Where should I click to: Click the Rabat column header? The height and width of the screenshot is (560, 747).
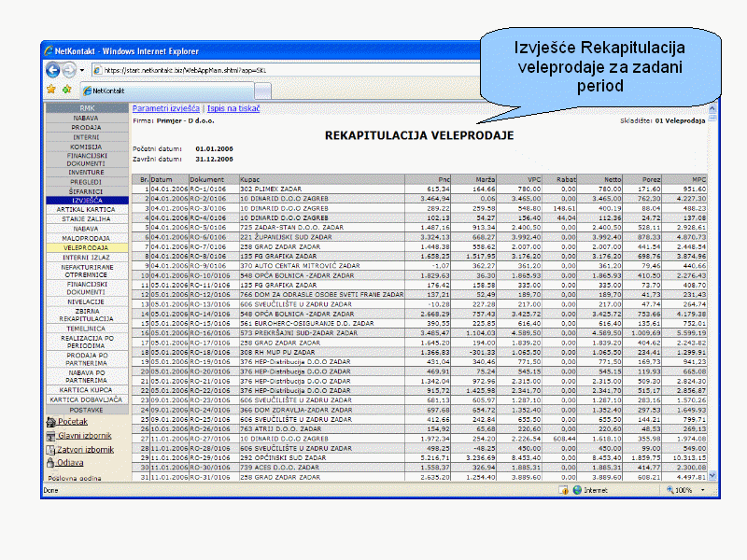pyautogui.click(x=559, y=179)
